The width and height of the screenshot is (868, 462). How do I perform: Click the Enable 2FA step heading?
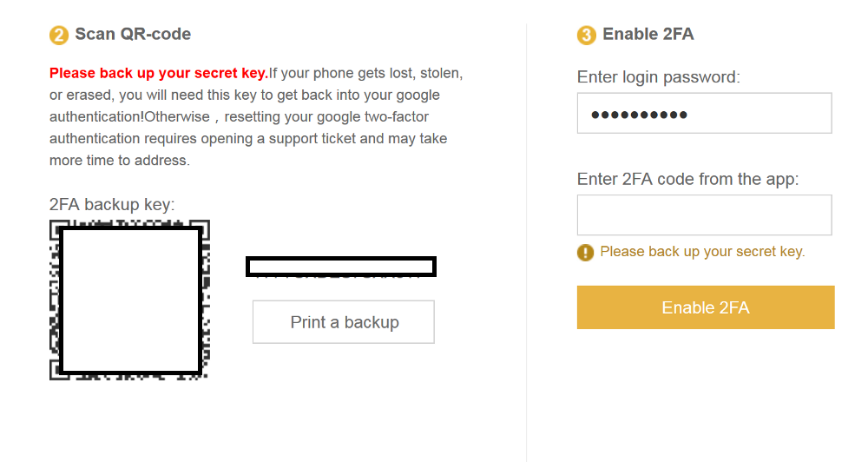coord(648,35)
